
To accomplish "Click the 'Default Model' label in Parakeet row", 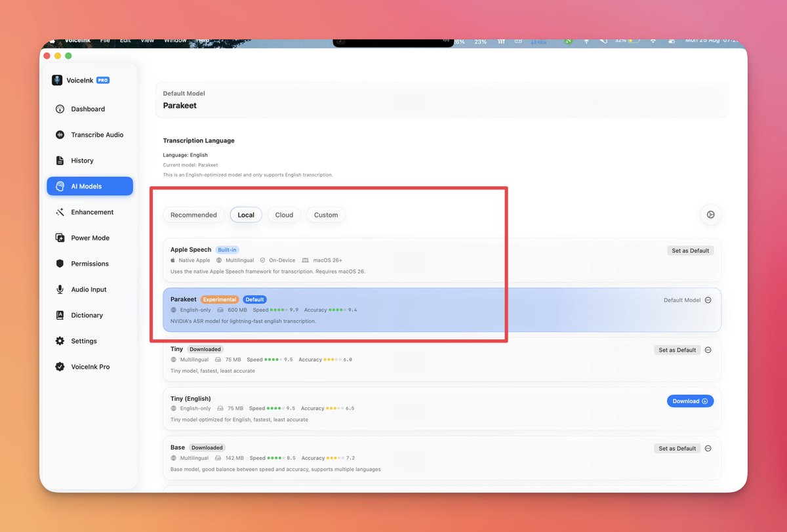I will tap(682, 300).
